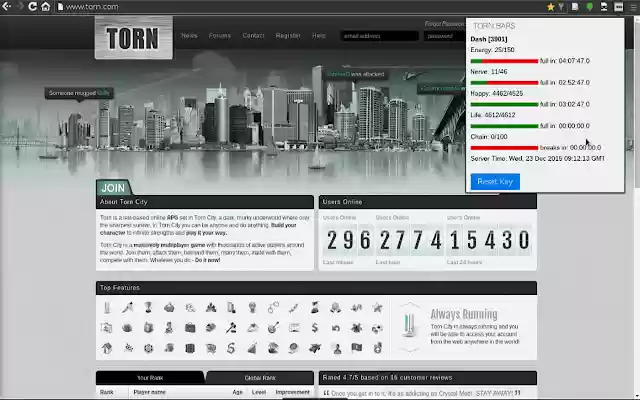640x400 pixels.
Task: Click the curved undo arrow feature icon
Action: (x=336, y=328)
